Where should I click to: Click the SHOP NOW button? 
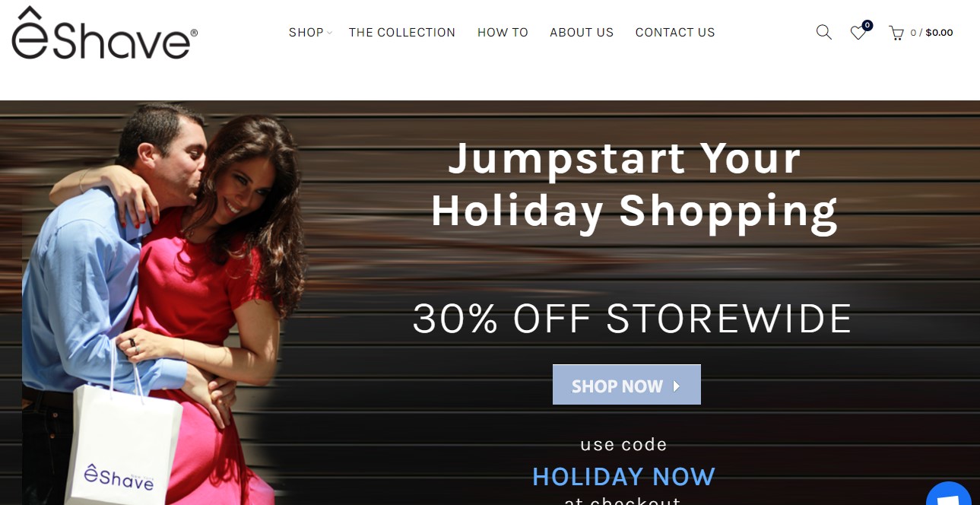pyautogui.click(x=626, y=385)
